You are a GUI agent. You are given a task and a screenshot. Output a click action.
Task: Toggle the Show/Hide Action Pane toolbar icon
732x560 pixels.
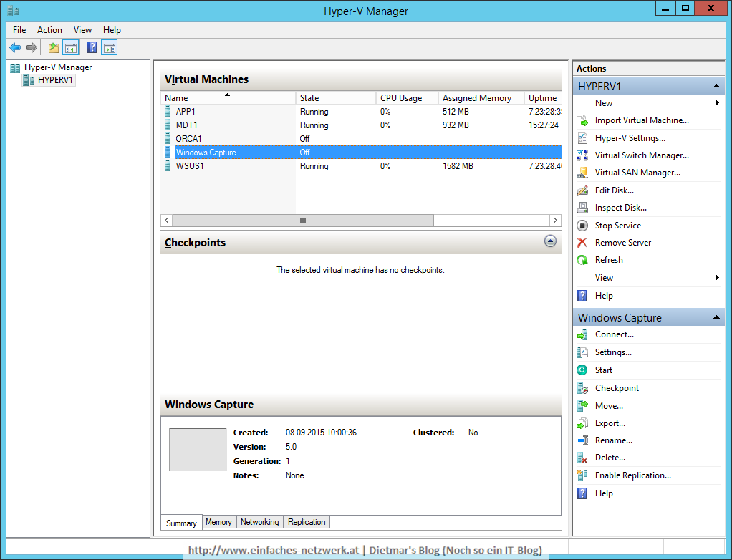click(x=110, y=47)
